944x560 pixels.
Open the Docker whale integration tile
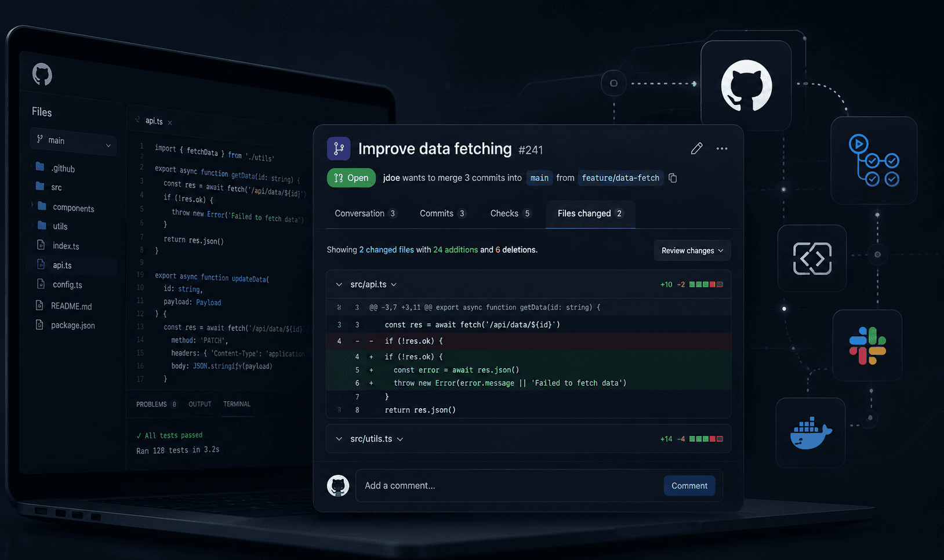pyautogui.click(x=811, y=432)
